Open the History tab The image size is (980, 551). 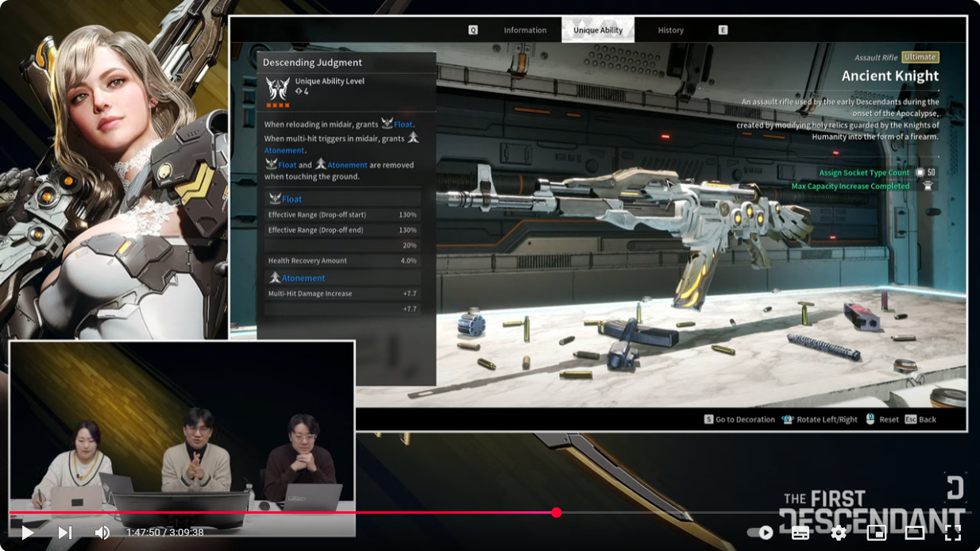pyautogui.click(x=670, y=30)
